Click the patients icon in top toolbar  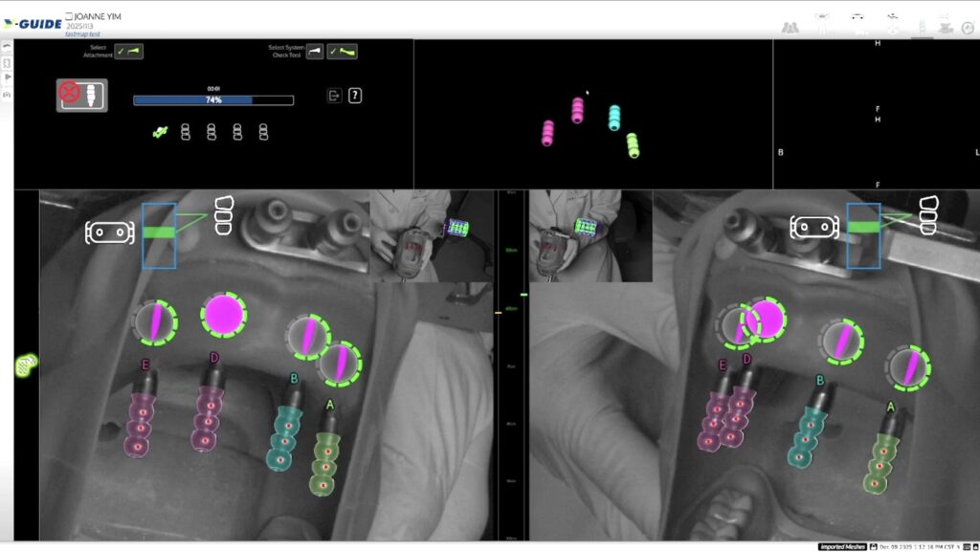(x=791, y=28)
